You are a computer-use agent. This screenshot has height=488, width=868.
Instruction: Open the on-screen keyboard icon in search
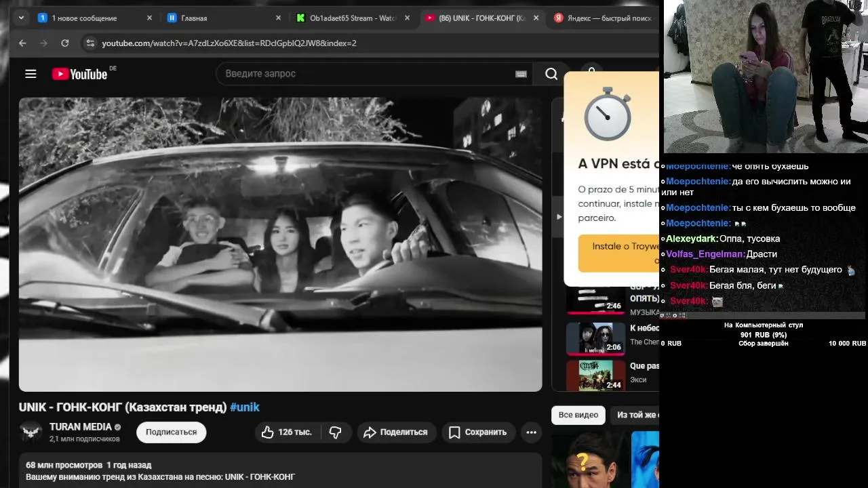(521, 74)
